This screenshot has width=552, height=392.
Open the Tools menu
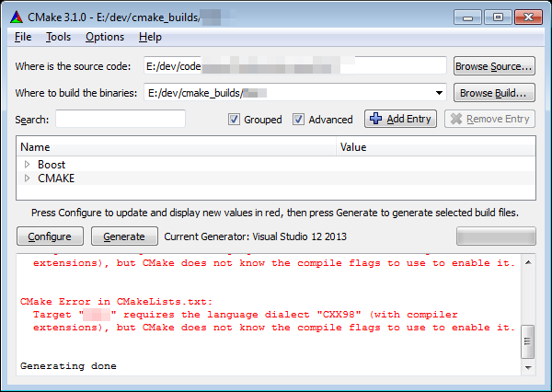tap(58, 37)
